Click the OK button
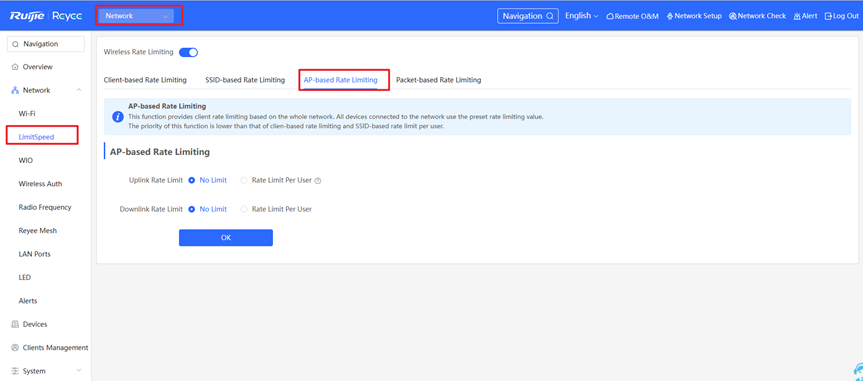This screenshot has width=863, height=381. click(x=226, y=237)
